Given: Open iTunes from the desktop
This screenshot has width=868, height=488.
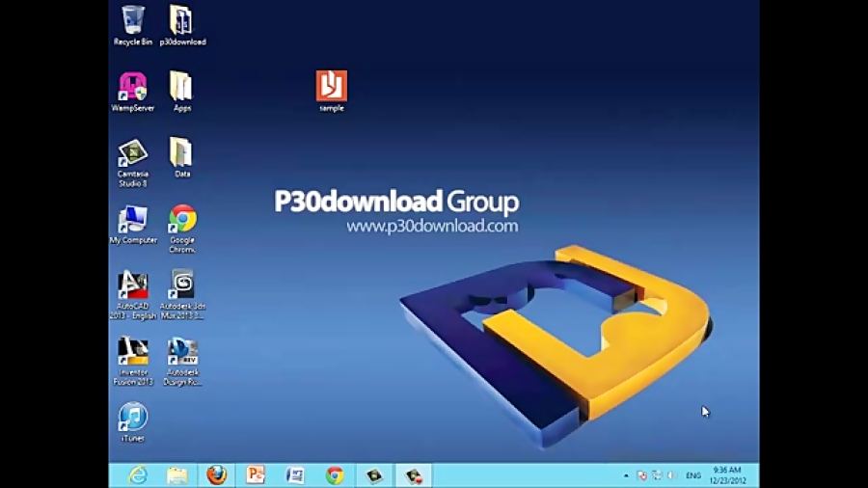Looking at the screenshot, I should tap(133, 422).
